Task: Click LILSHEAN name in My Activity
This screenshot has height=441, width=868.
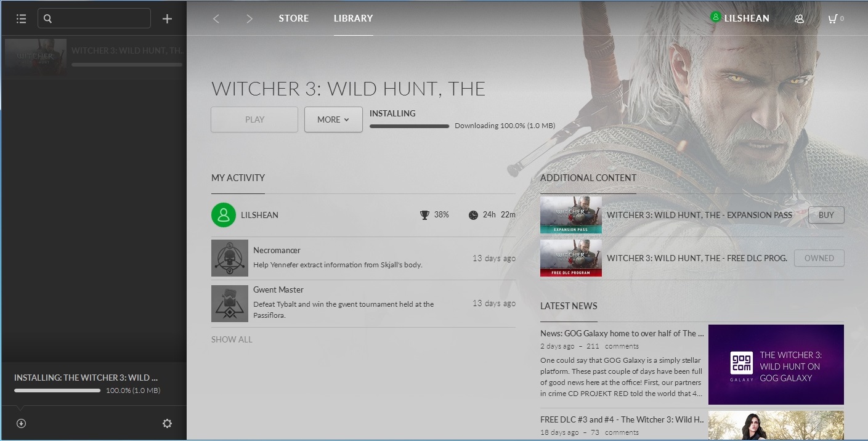Action: (x=259, y=215)
